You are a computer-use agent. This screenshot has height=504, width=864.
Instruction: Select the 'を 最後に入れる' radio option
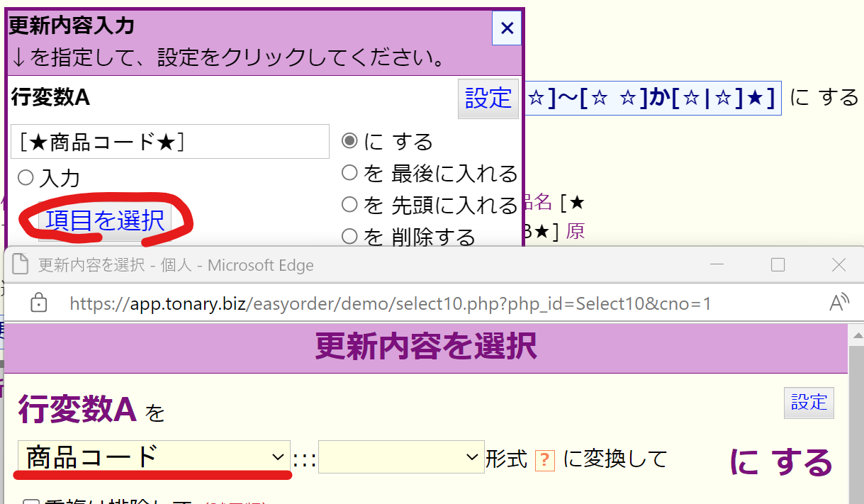[x=349, y=172]
